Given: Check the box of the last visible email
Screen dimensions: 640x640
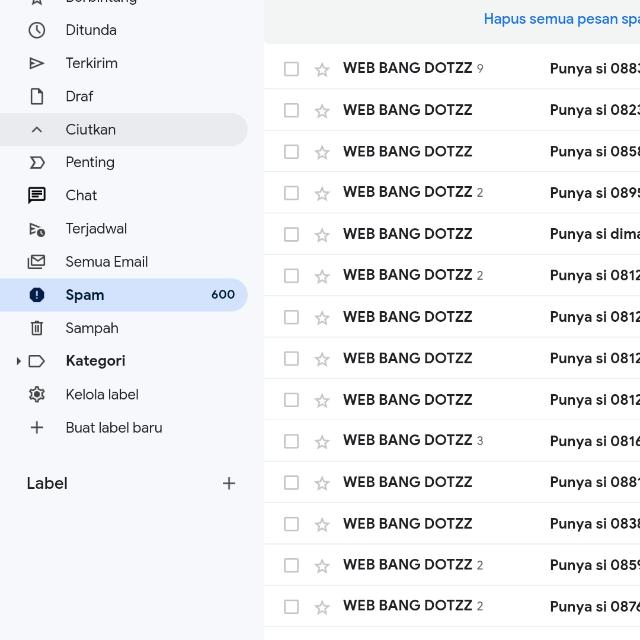Looking at the screenshot, I should 291,606.
